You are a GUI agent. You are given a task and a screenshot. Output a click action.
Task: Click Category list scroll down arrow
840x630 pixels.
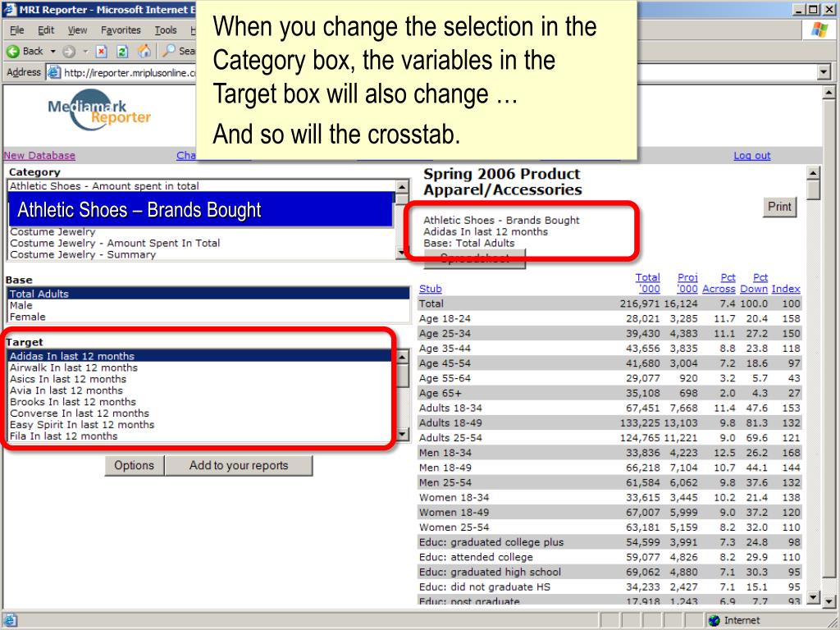[x=402, y=253]
